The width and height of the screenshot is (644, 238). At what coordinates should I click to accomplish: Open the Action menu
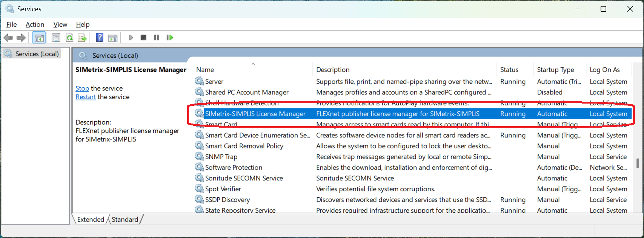(35, 24)
